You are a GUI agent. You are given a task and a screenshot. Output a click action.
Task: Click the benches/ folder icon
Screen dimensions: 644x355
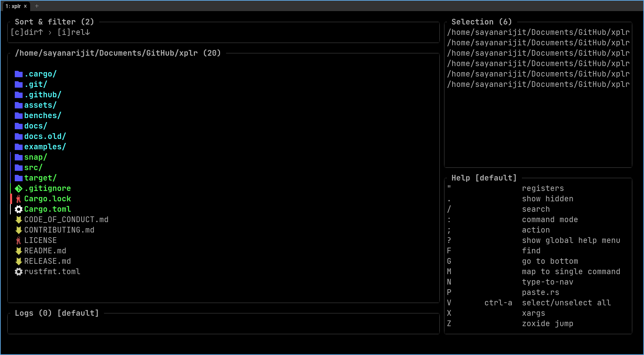point(19,116)
